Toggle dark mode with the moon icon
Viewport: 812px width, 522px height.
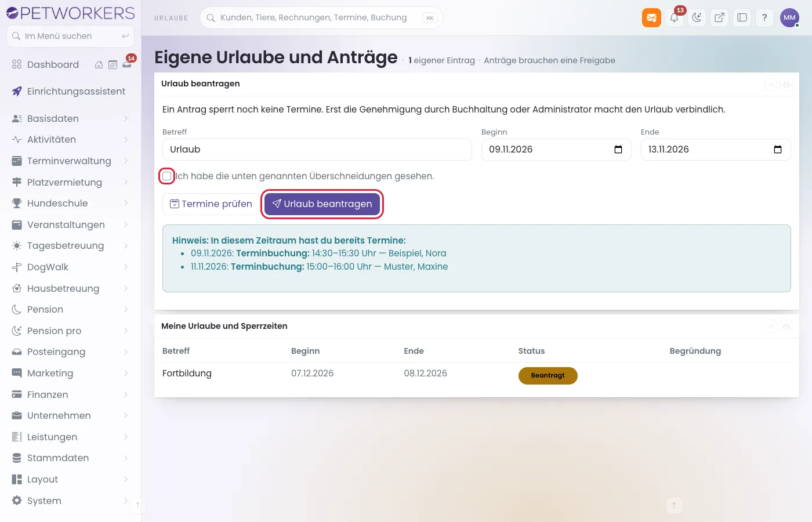pyautogui.click(x=697, y=17)
